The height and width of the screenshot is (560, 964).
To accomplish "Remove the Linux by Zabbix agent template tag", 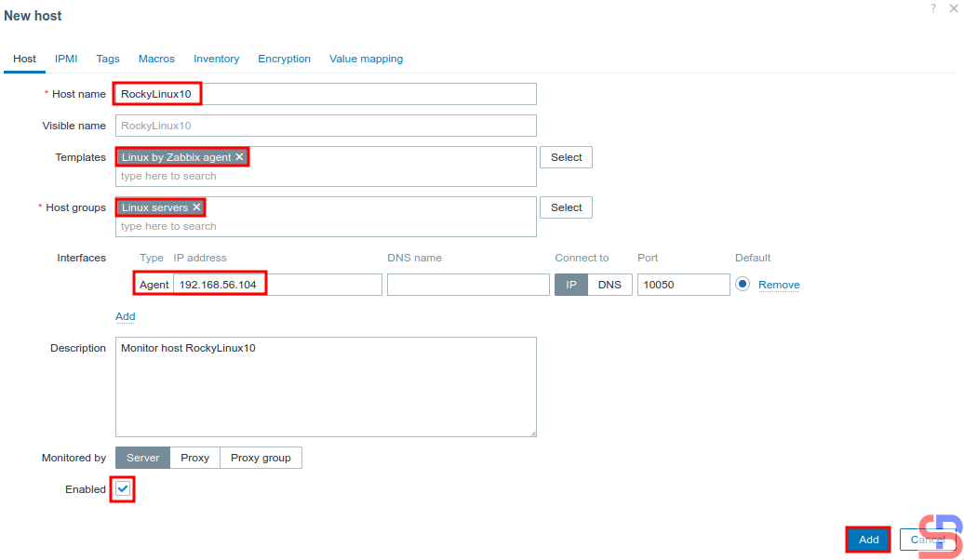I will [239, 157].
